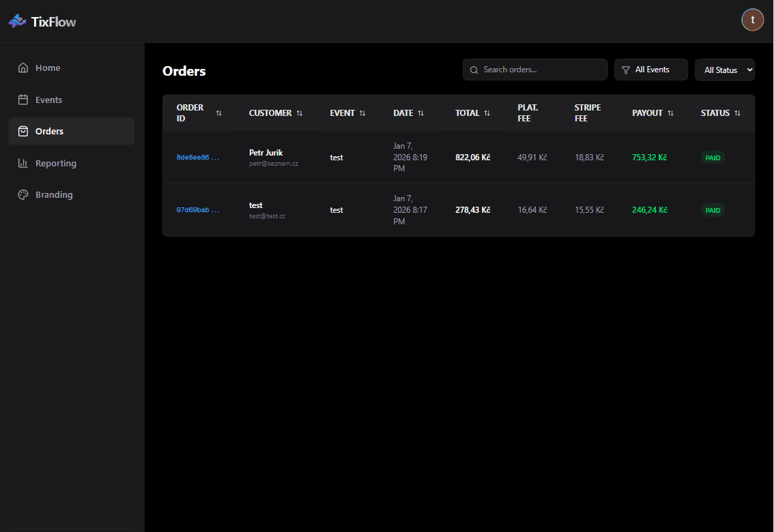This screenshot has width=774, height=532.
Task: Toggle sort order on the DATE column
Action: pyautogui.click(x=422, y=113)
